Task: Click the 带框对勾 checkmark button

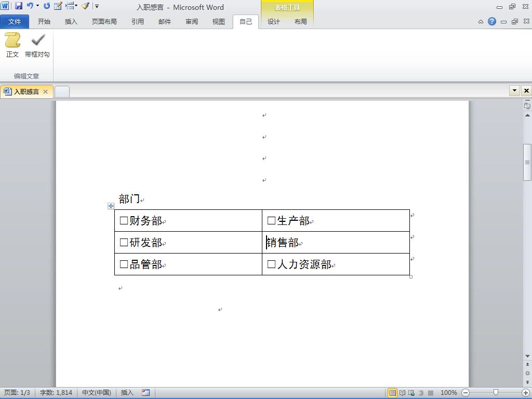Action: click(x=37, y=45)
